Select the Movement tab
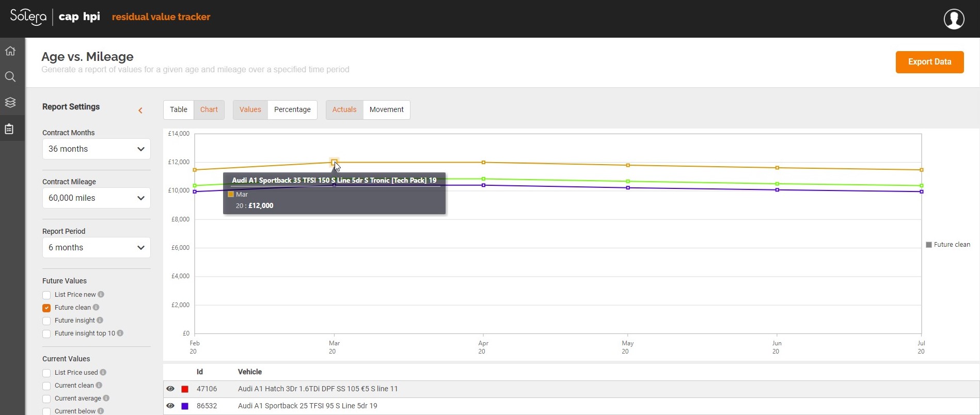 tap(387, 109)
